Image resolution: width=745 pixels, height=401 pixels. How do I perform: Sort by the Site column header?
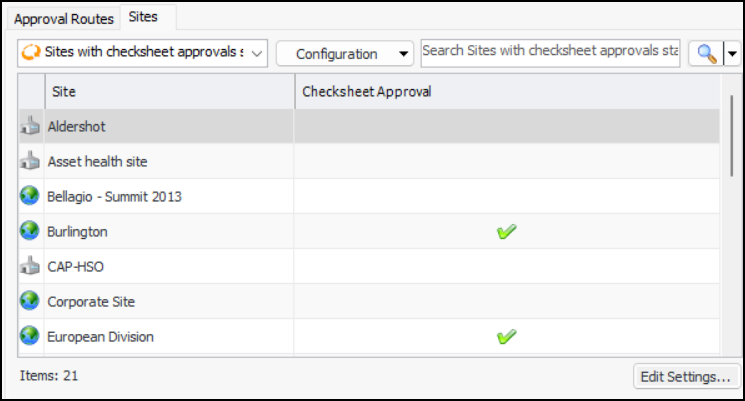coord(170,92)
